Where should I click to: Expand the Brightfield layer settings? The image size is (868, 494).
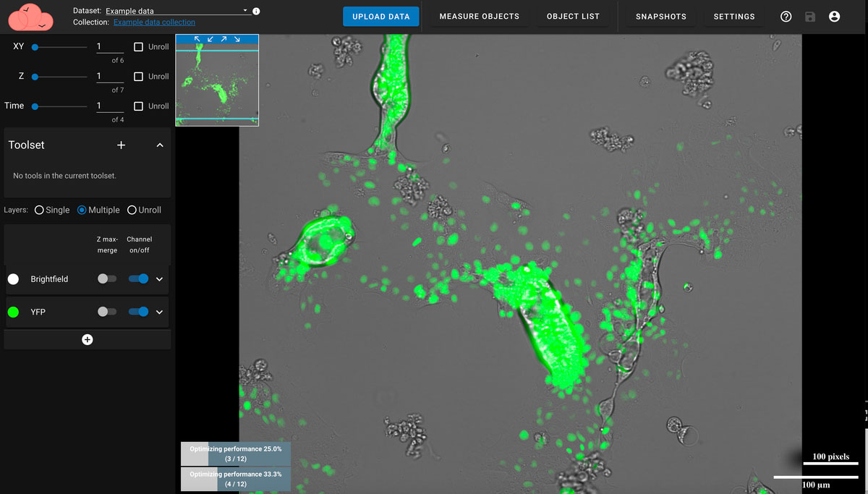pyautogui.click(x=160, y=279)
